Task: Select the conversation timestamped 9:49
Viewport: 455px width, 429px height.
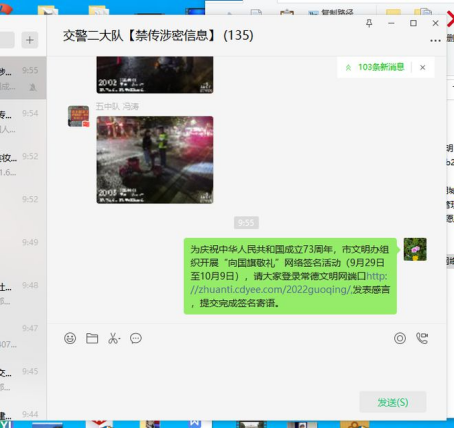Action: click(23, 250)
